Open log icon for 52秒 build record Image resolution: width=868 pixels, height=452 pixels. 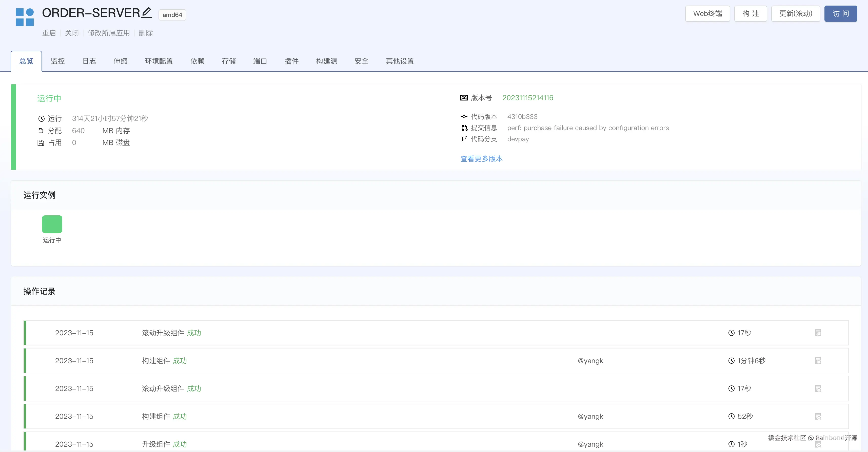(x=818, y=416)
